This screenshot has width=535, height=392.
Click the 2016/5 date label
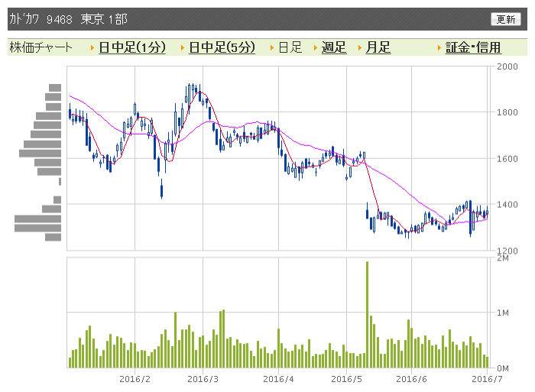click(346, 379)
